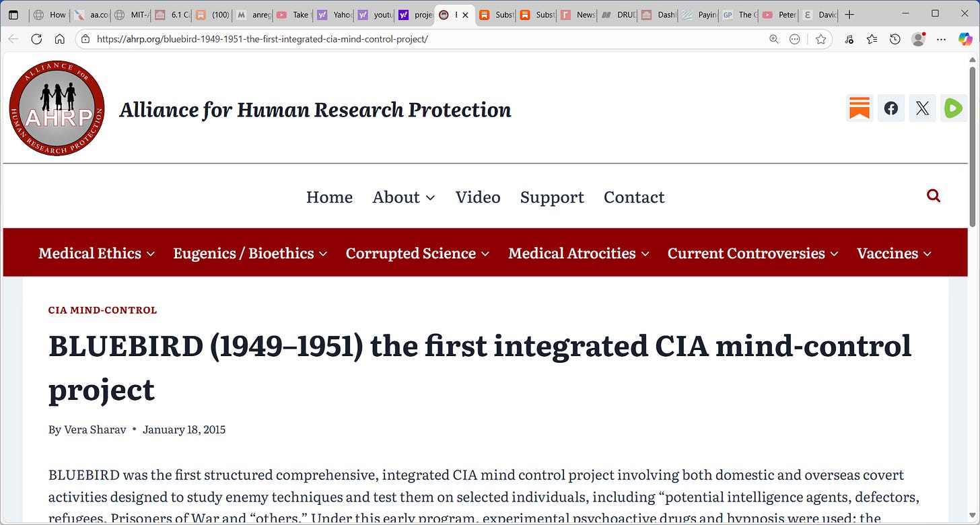Open browser history clock icon
Viewport: 980px width, 525px height.
(895, 39)
